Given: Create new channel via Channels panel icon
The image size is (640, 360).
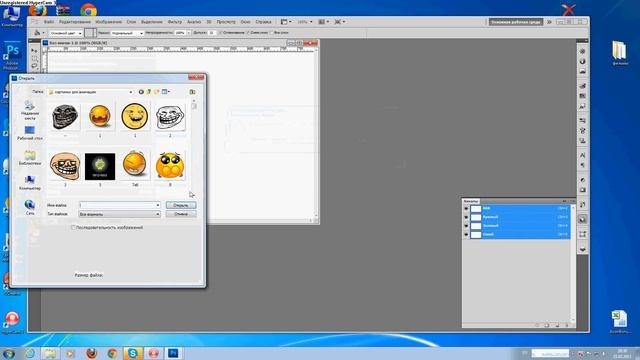Looking at the screenshot, I should pyautogui.click(x=557, y=325).
